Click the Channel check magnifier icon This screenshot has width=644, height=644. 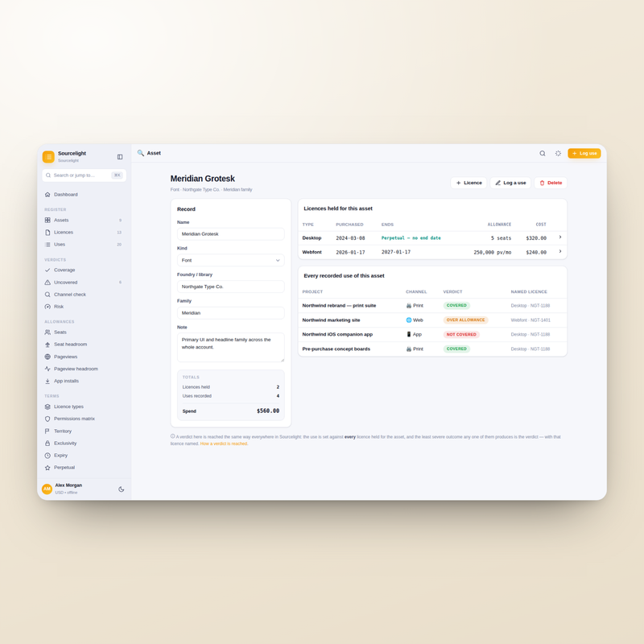point(47,295)
